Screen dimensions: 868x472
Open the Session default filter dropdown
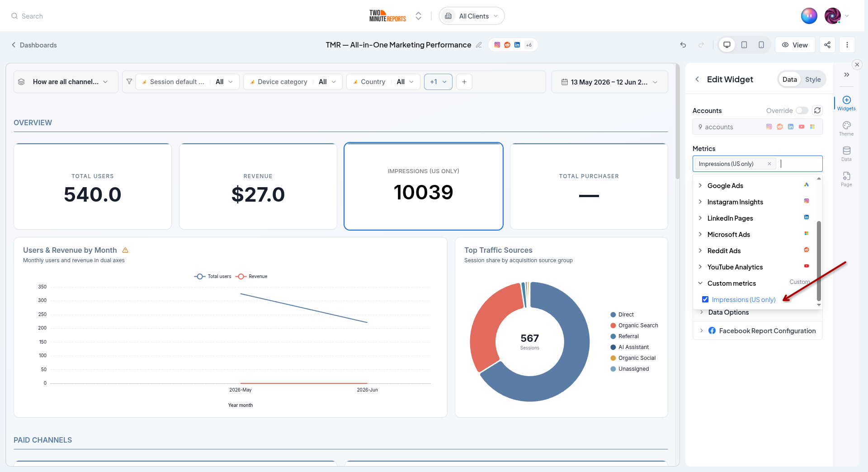click(x=187, y=82)
